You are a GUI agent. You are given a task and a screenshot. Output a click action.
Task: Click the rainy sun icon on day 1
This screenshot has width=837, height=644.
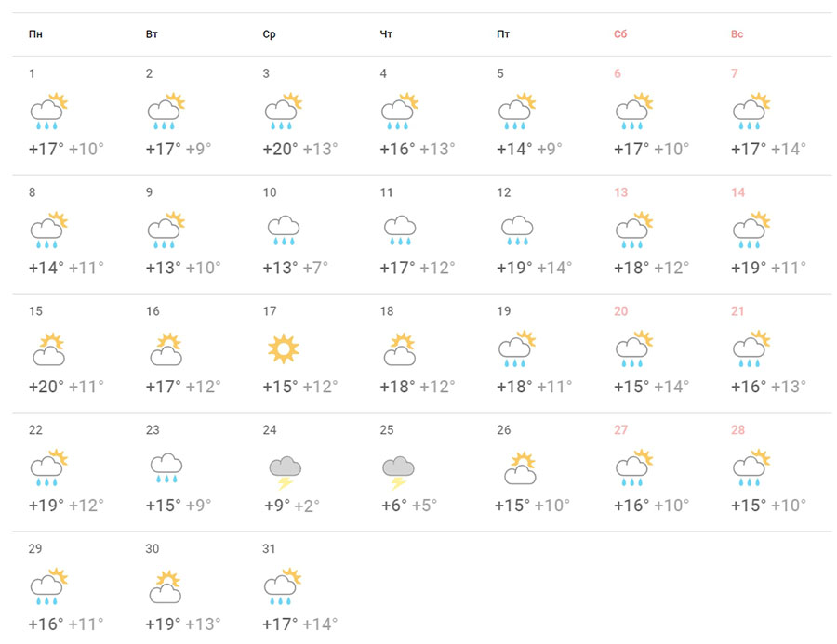48,112
